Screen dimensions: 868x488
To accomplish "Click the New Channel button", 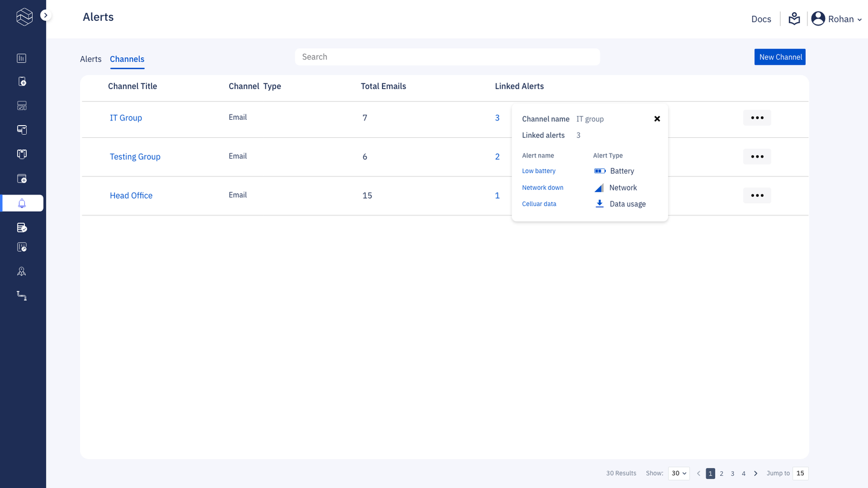I will [x=780, y=57].
